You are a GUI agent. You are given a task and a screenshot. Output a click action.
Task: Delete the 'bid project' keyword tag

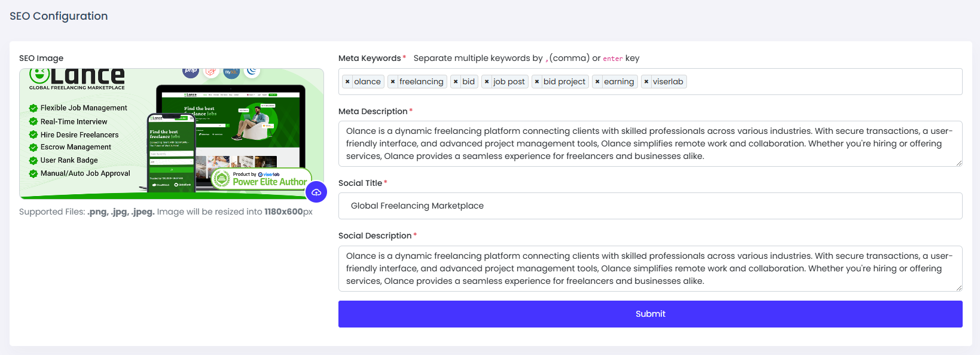click(x=537, y=82)
